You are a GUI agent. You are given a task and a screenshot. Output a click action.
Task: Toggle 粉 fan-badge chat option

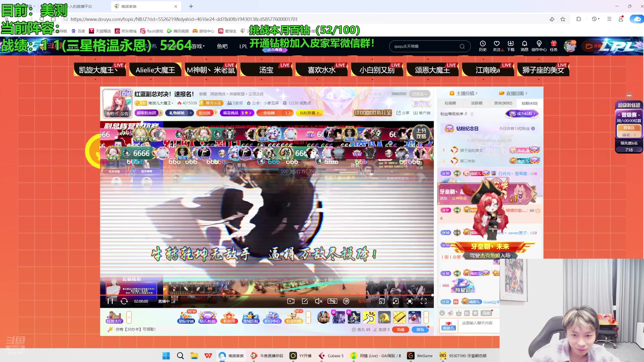point(467,313)
